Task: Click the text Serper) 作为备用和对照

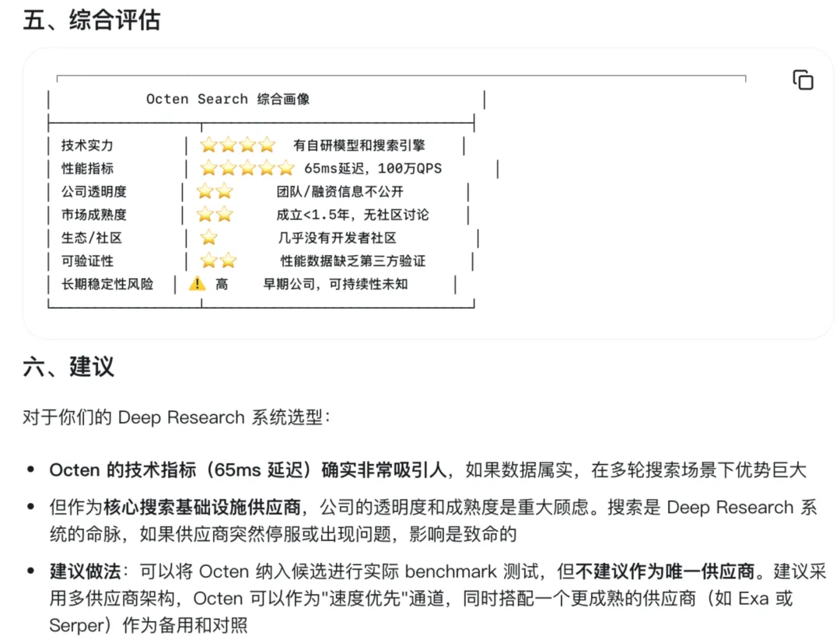Action: (x=149, y=624)
